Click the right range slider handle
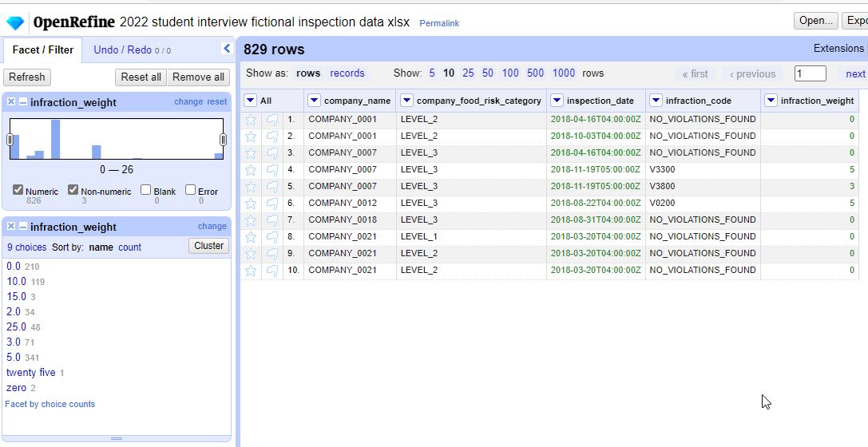Viewport: 868px width, 447px height. coord(223,140)
